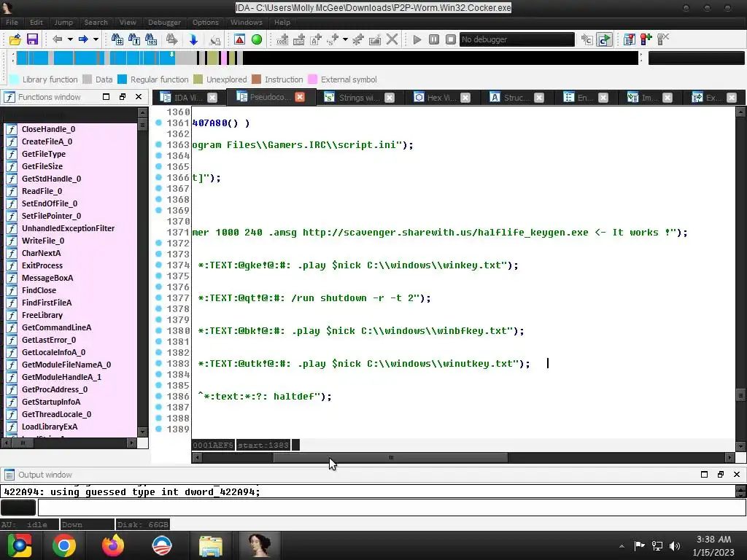
Task: Select MessageBoxA in Functions window
Action: click(71, 278)
